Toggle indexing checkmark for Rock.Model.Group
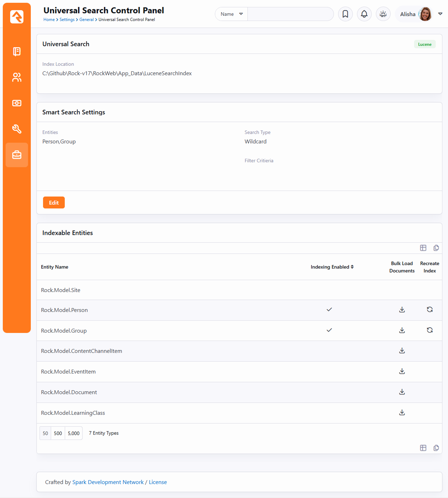The width and height of the screenshot is (448, 498). click(329, 330)
